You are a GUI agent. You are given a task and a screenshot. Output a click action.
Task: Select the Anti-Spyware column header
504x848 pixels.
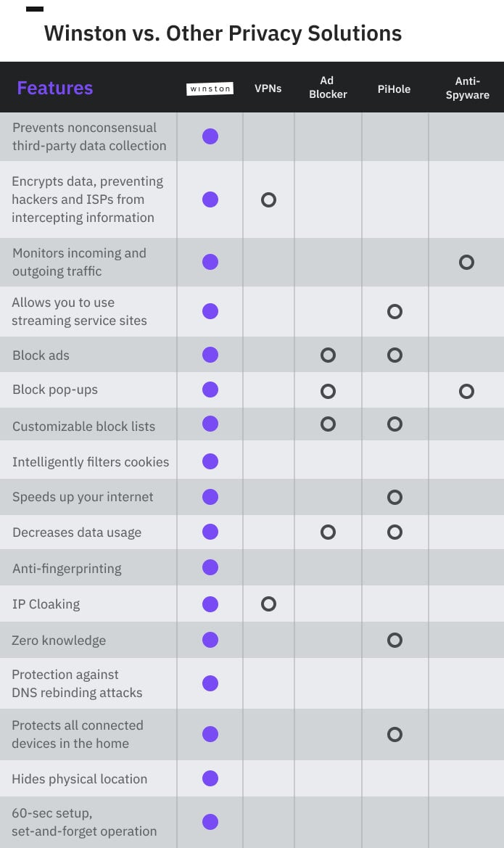point(467,88)
